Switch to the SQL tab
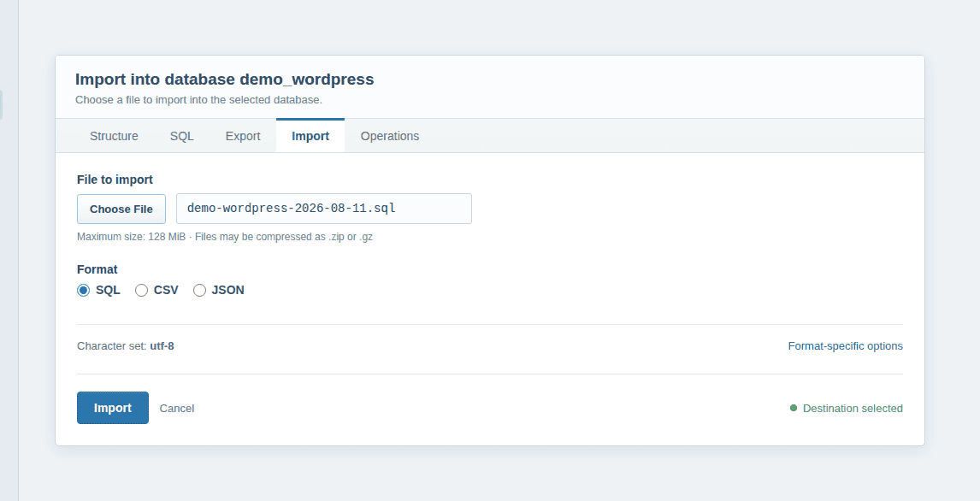 [x=182, y=136]
